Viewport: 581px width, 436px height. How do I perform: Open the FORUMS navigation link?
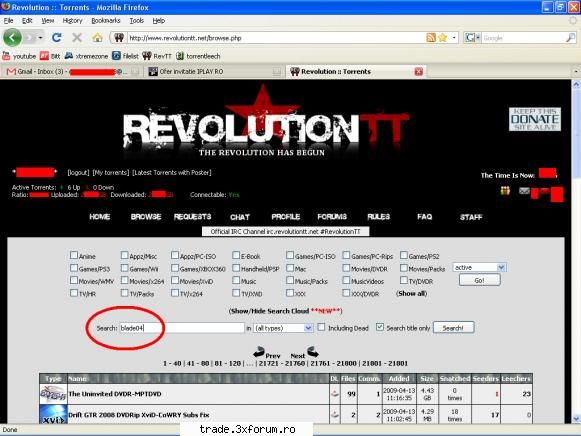(332, 217)
